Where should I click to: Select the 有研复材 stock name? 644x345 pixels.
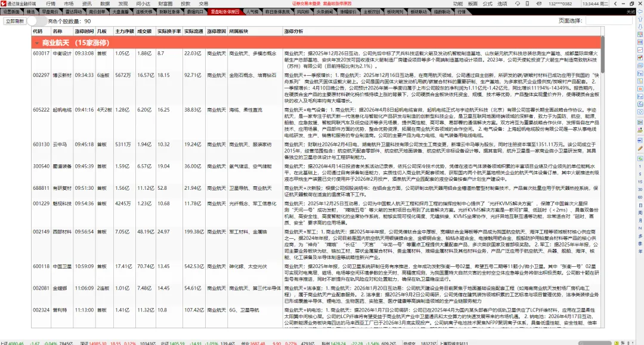pyautogui.click(x=62, y=188)
